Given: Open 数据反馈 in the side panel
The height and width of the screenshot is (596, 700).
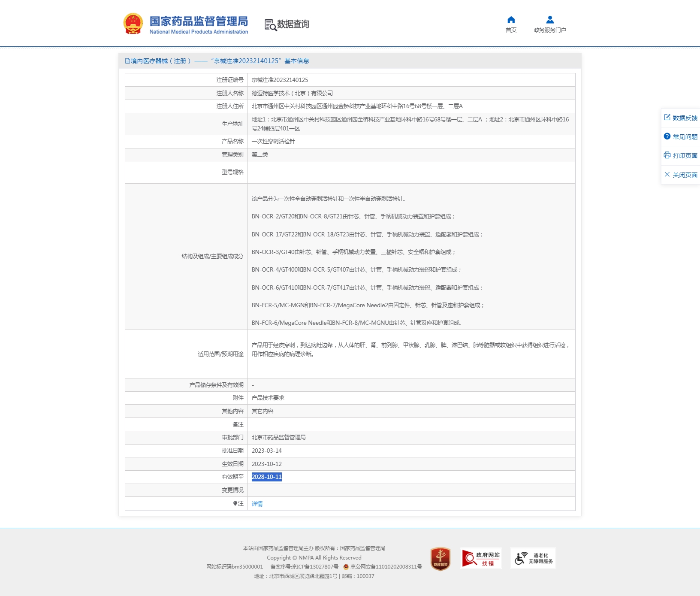Looking at the screenshot, I should (x=685, y=118).
